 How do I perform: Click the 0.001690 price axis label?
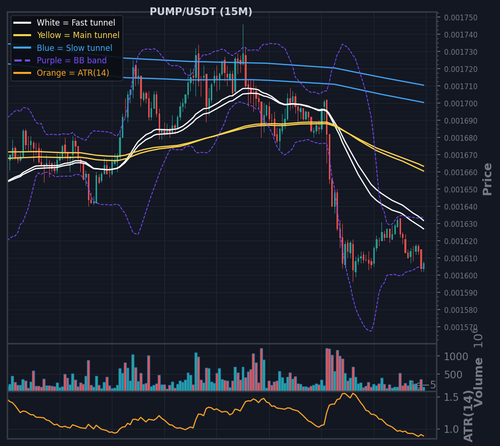pyautogui.click(x=461, y=121)
